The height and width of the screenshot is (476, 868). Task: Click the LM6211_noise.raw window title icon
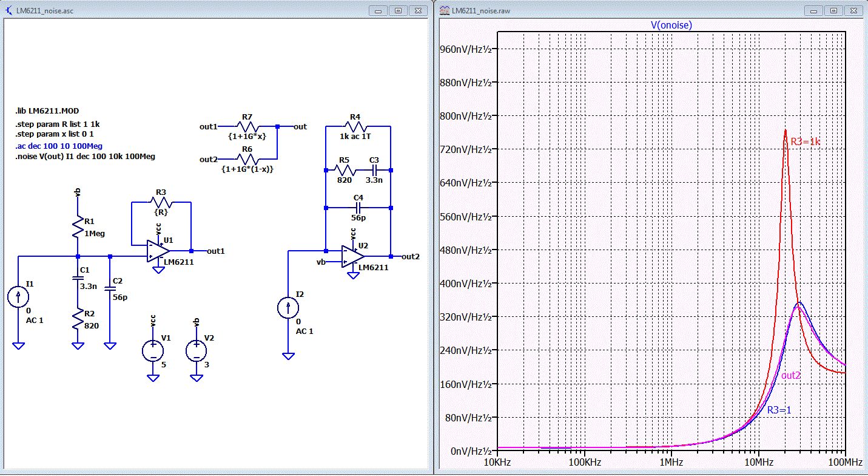click(x=444, y=10)
